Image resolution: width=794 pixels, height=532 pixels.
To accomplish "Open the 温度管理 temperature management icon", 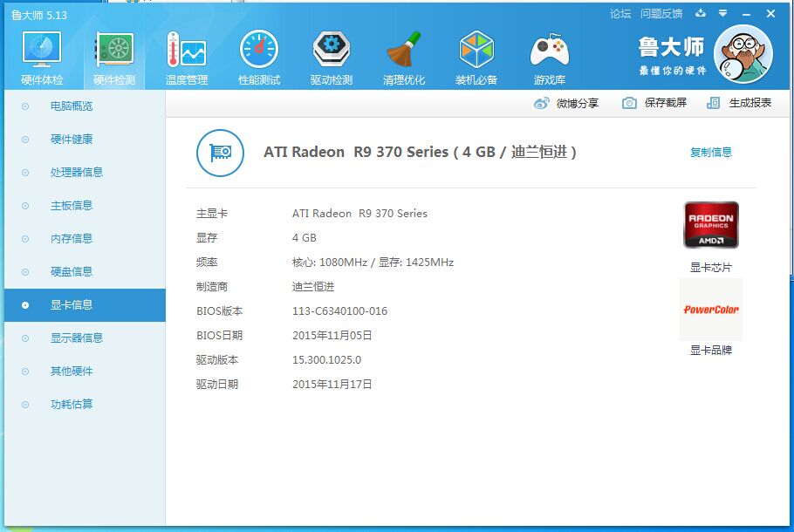I will click(187, 49).
